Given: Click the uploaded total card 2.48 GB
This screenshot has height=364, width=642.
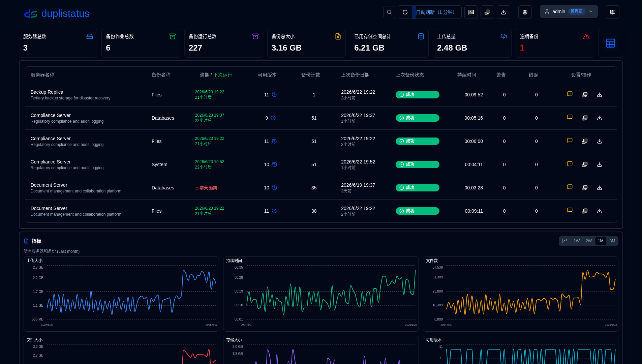Looking at the screenshot, I should coord(472,43).
